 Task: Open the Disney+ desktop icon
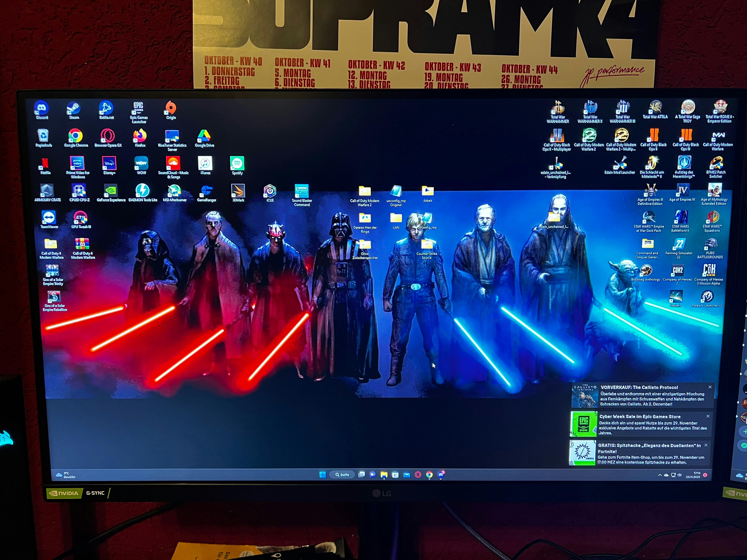(109, 165)
